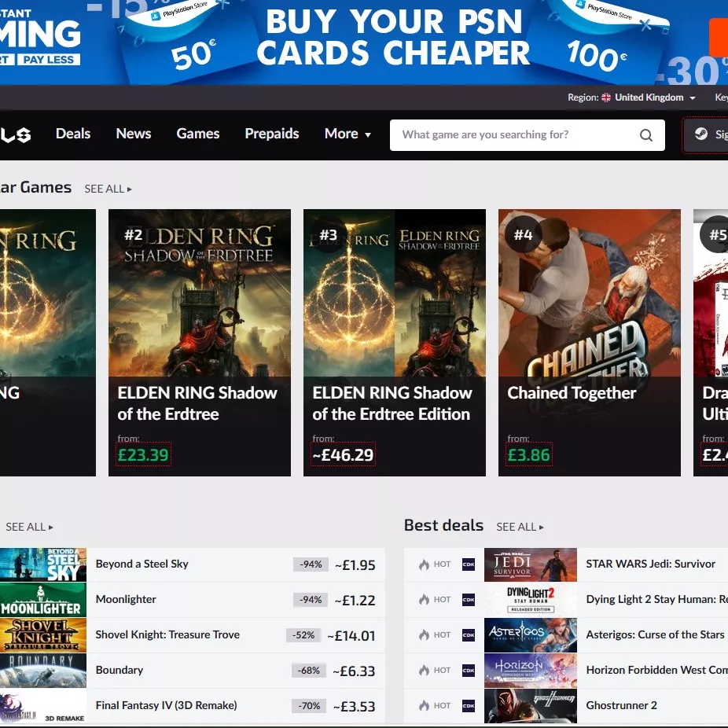This screenshot has height=728, width=728.
Task: Click the site logo in the navigation bar
Action: click(x=15, y=135)
